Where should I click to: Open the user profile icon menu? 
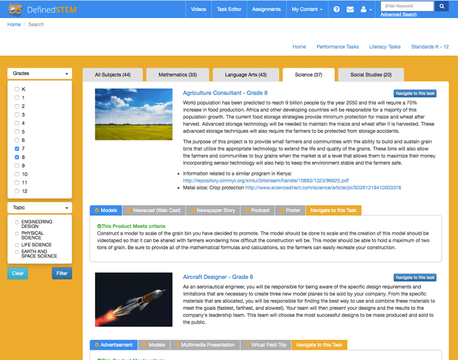[366, 9]
